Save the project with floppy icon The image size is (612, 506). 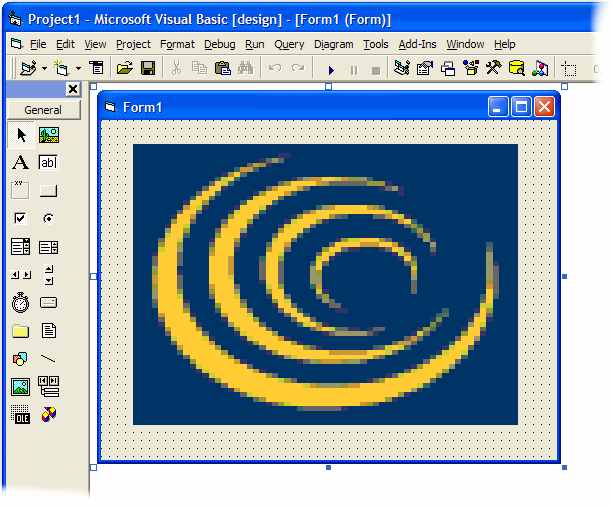[148, 68]
